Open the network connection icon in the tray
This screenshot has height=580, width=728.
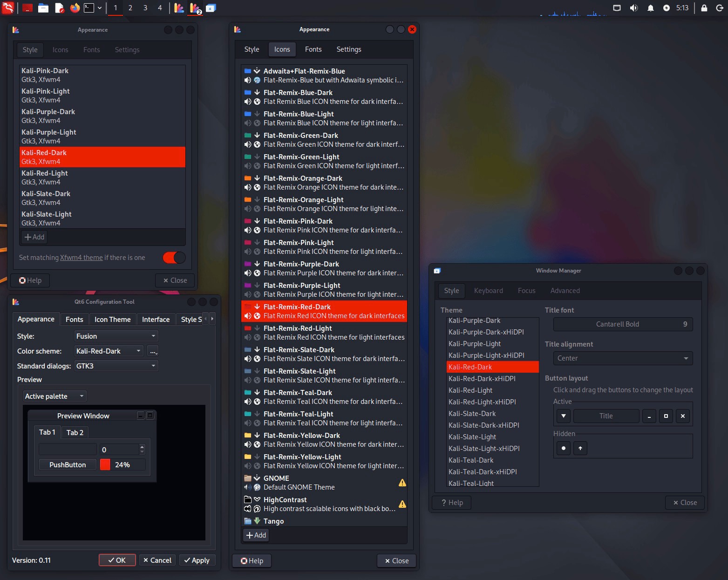click(x=617, y=8)
